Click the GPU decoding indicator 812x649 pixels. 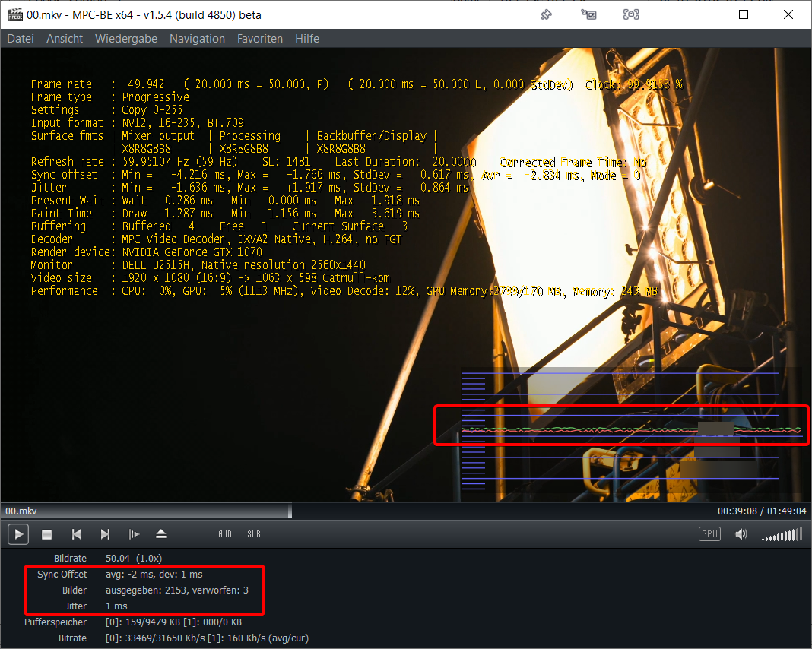pyautogui.click(x=709, y=534)
